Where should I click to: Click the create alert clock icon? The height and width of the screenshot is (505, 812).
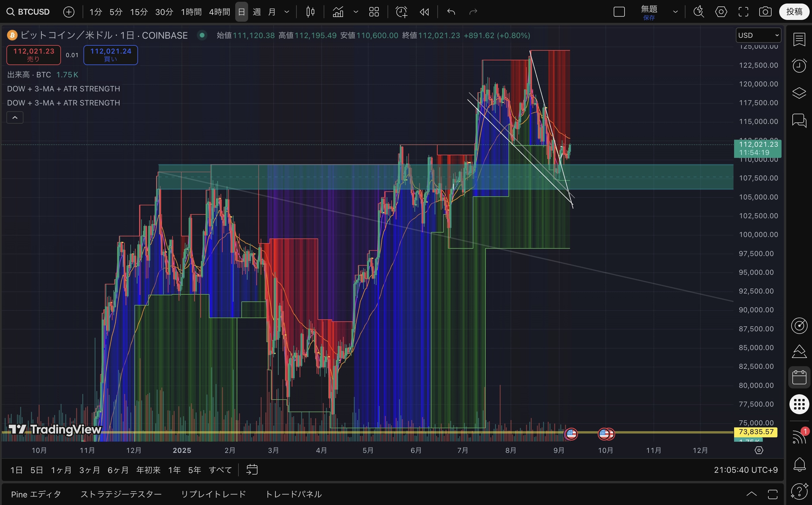pyautogui.click(x=401, y=12)
